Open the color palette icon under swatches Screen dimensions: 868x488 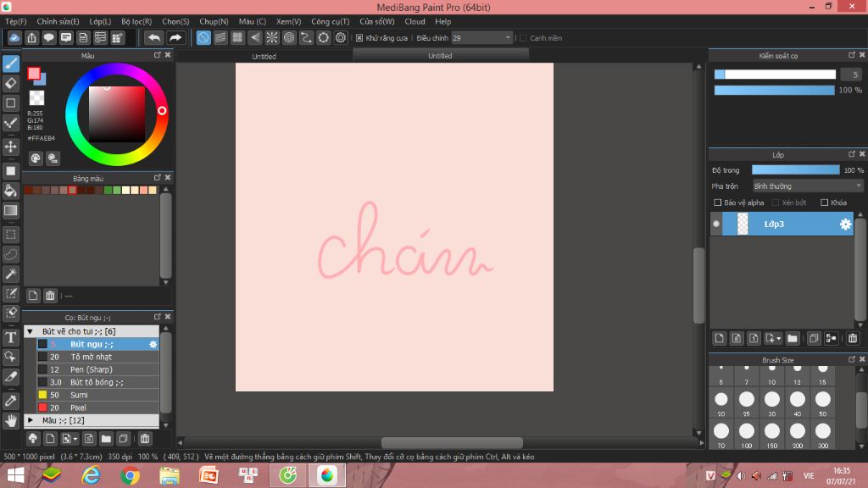[x=36, y=158]
